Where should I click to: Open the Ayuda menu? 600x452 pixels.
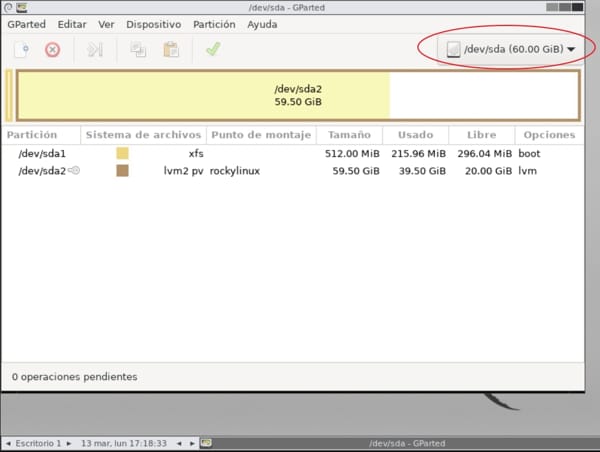[262, 24]
